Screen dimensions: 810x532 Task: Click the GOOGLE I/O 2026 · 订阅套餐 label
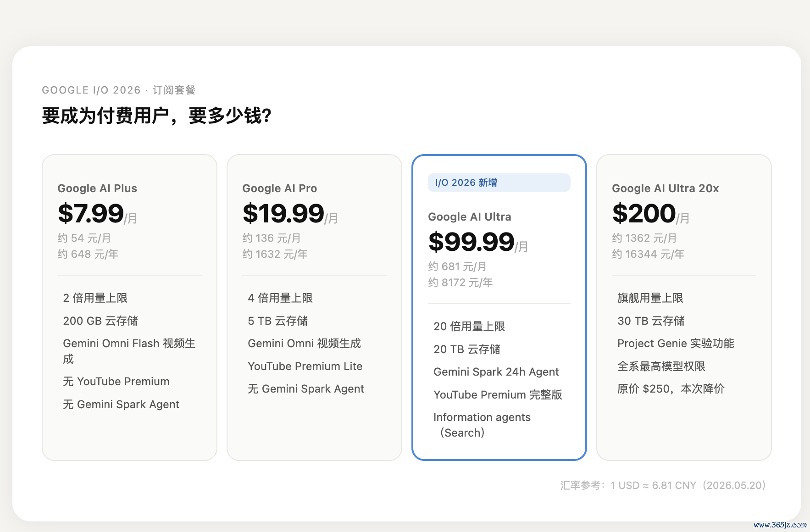tap(119, 90)
